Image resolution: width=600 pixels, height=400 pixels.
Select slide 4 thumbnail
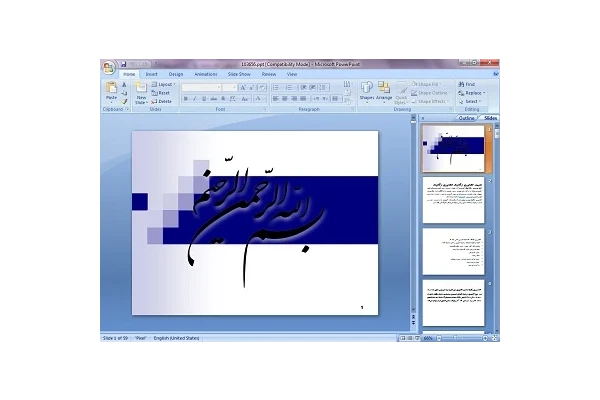point(453,303)
